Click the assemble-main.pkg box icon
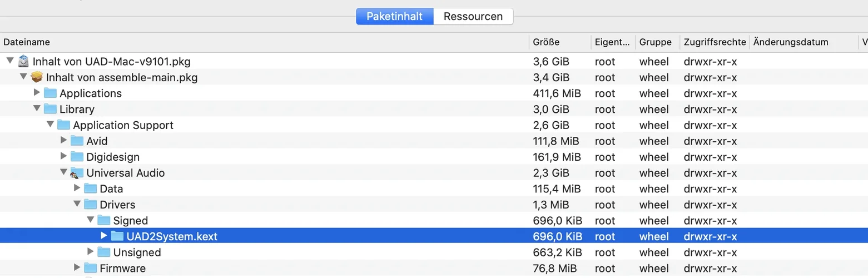Image resolution: width=868 pixels, height=278 pixels. (37, 77)
